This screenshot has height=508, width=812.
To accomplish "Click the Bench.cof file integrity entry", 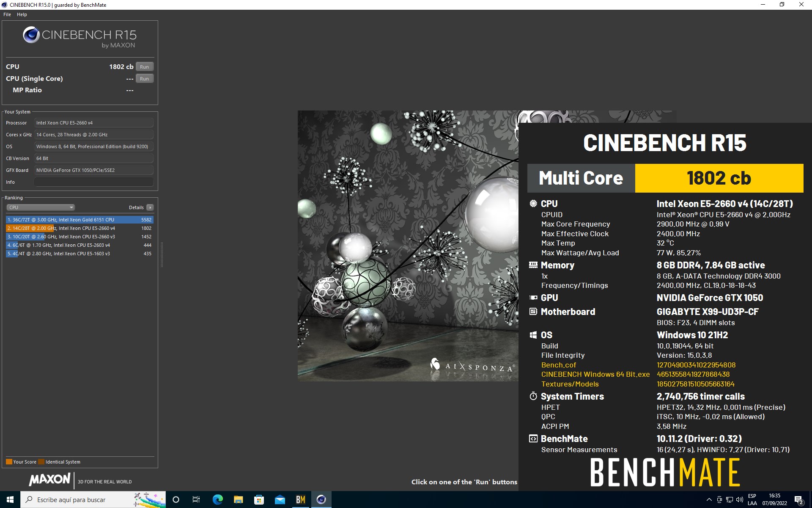I will 558,365.
